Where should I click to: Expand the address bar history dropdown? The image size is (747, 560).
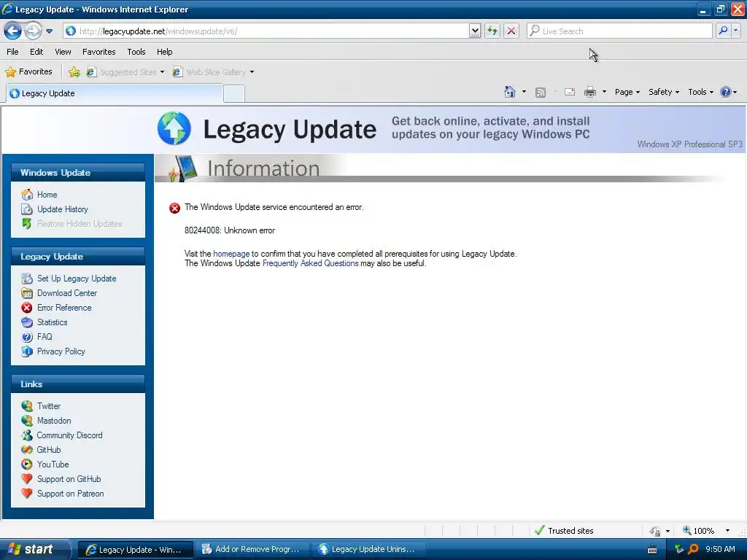pos(474,31)
